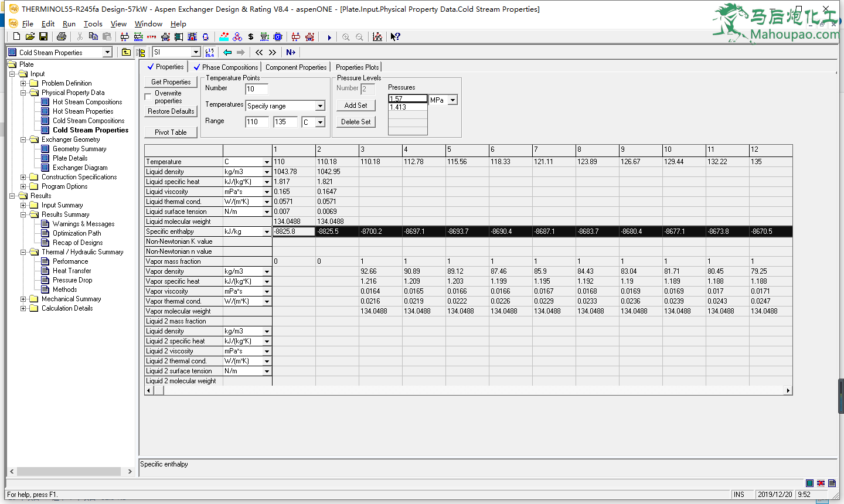Switch to Phase Compositions tab
The width and height of the screenshot is (844, 504).
tap(226, 67)
